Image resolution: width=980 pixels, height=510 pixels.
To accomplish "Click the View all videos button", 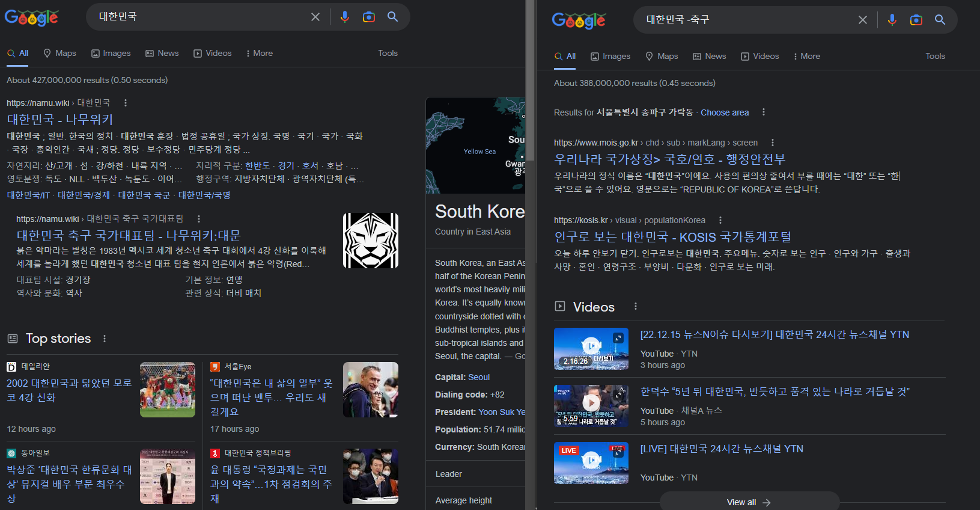I will point(749,502).
